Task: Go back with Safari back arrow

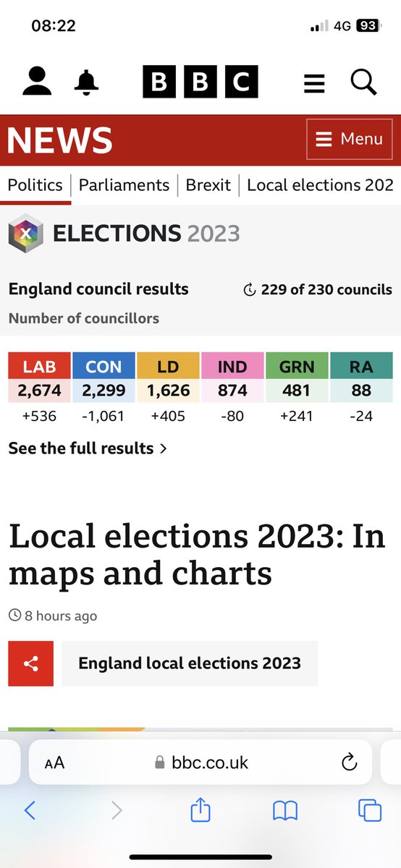Action: 30,810
